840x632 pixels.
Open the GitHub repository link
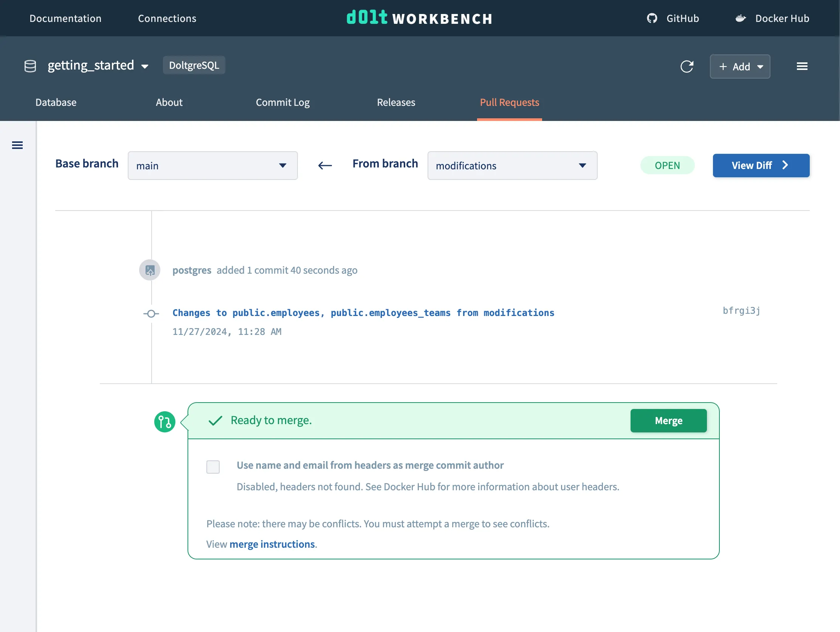pyautogui.click(x=673, y=18)
